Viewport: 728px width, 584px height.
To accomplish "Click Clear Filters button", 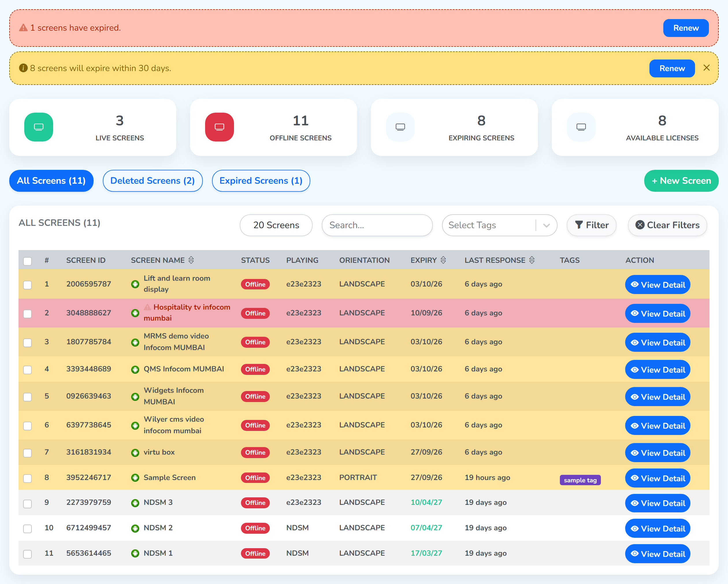I will tap(667, 225).
